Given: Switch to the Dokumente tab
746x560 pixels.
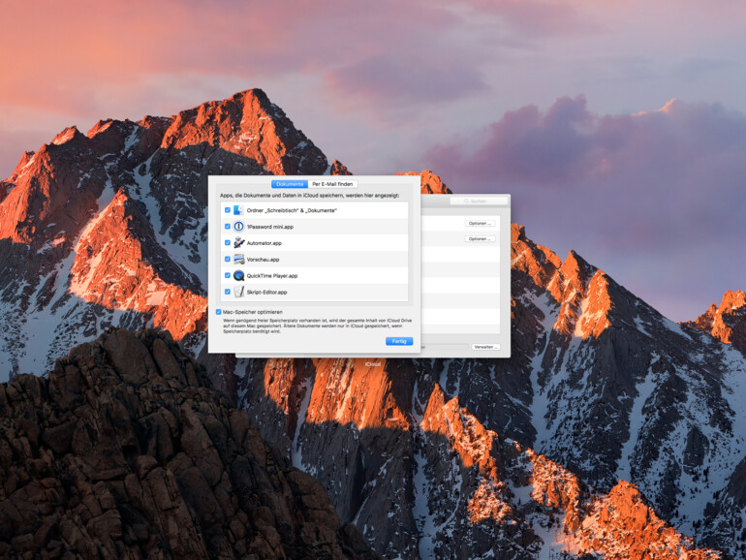Looking at the screenshot, I should tap(290, 184).
